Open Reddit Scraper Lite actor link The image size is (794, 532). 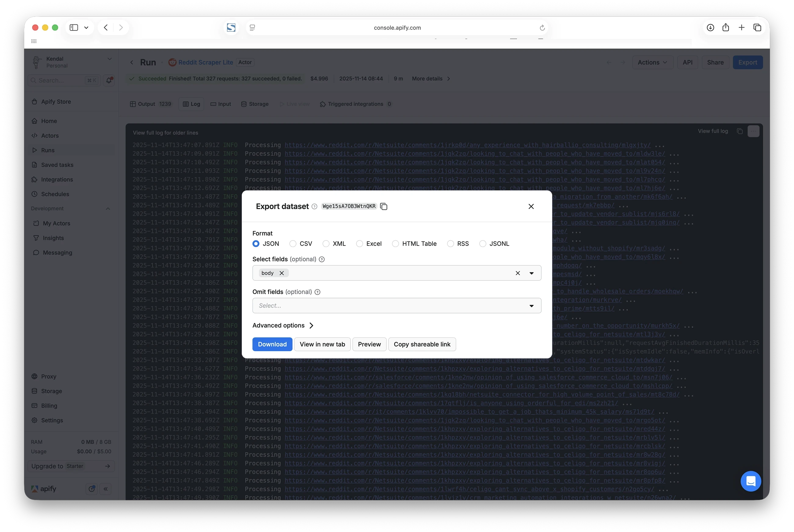[205, 62]
